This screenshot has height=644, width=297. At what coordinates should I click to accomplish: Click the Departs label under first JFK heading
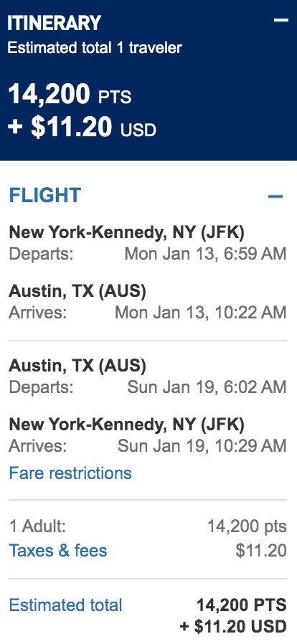pyautogui.click(x=41, y=253)
